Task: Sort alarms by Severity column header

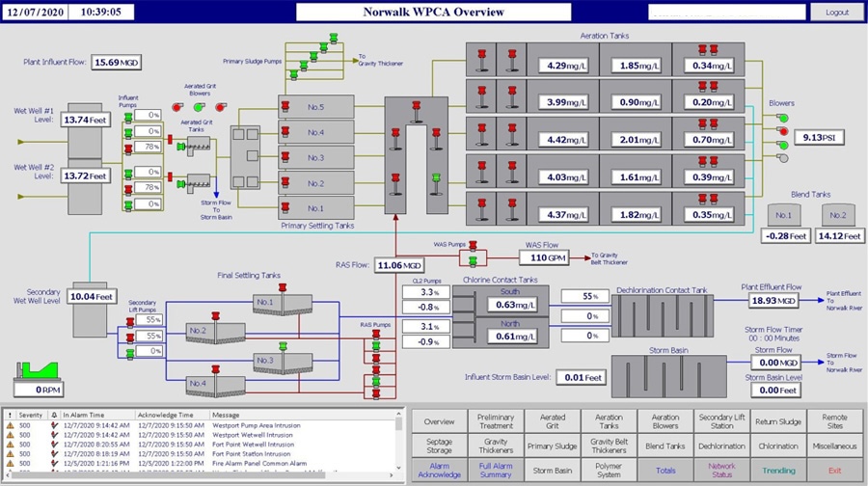Action: point(32,415)
